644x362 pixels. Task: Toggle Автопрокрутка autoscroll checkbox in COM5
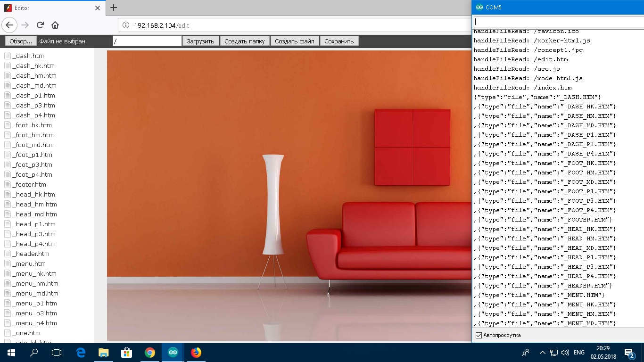coord(479,335)
